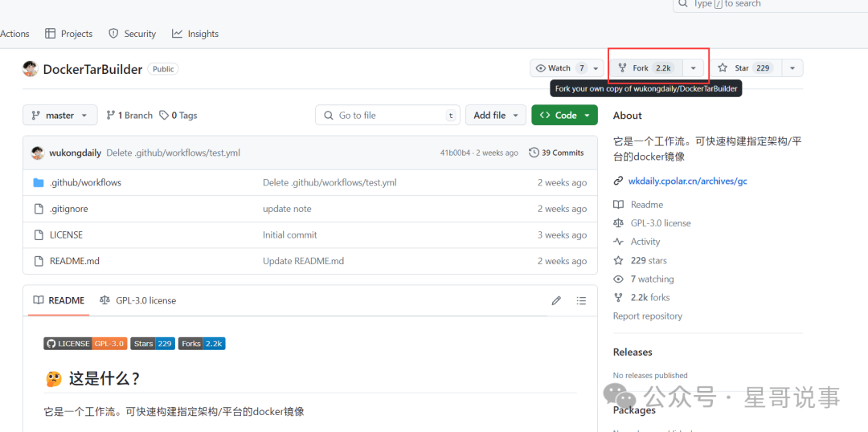Open the Security tab
This screenshot has width=868, height=432.
[x=133, y=34]
